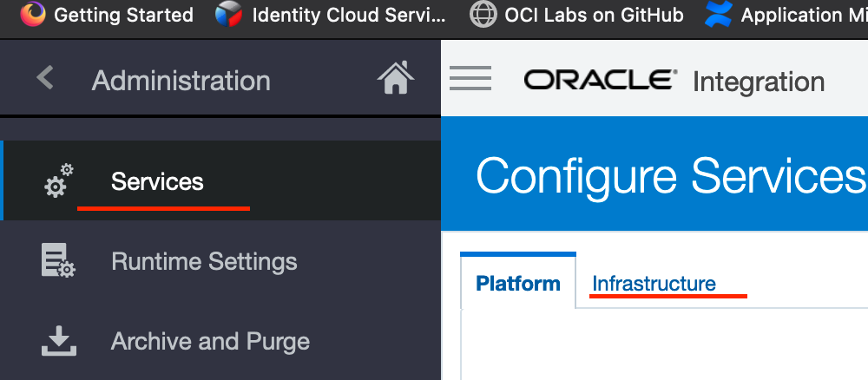This screenshot has width=868, height=380.
Task: Click the Runtime Settings document-gear icon
Action: [58, 260]
